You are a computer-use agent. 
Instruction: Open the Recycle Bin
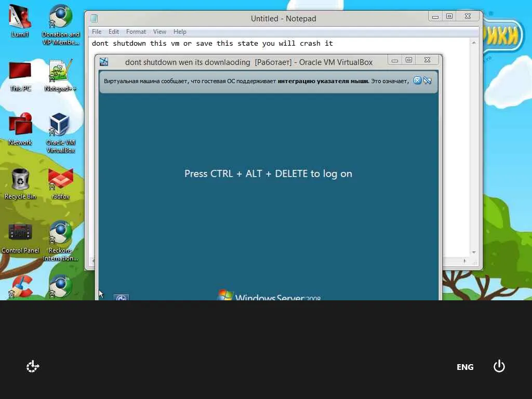[20, 183]
